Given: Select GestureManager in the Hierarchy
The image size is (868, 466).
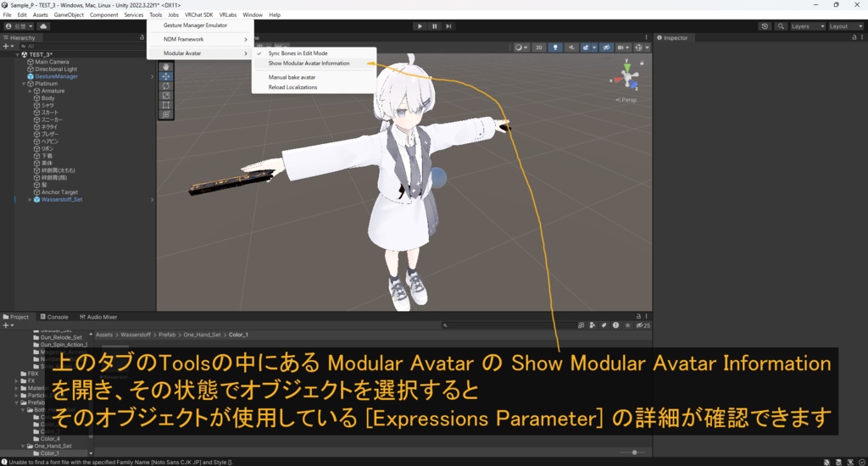Looking at the screenshot, I should point(56,76).
